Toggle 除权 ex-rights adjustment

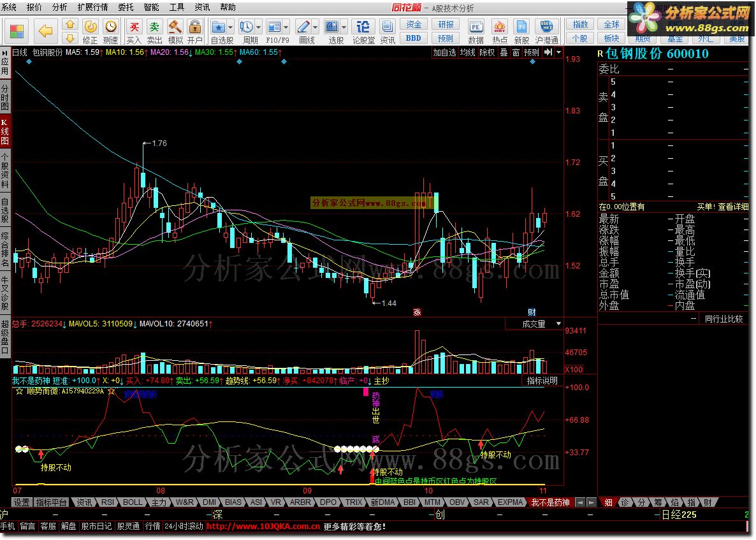tap(487, 52)
